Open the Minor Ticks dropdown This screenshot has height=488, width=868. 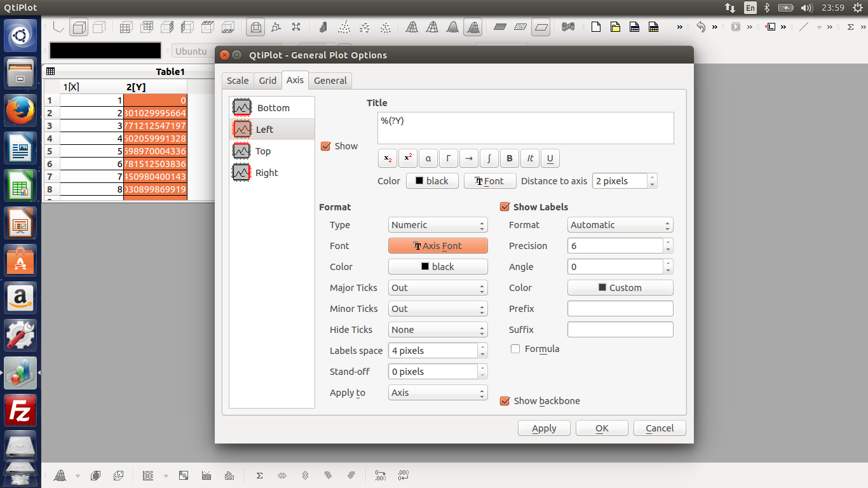tap(438, 309)
